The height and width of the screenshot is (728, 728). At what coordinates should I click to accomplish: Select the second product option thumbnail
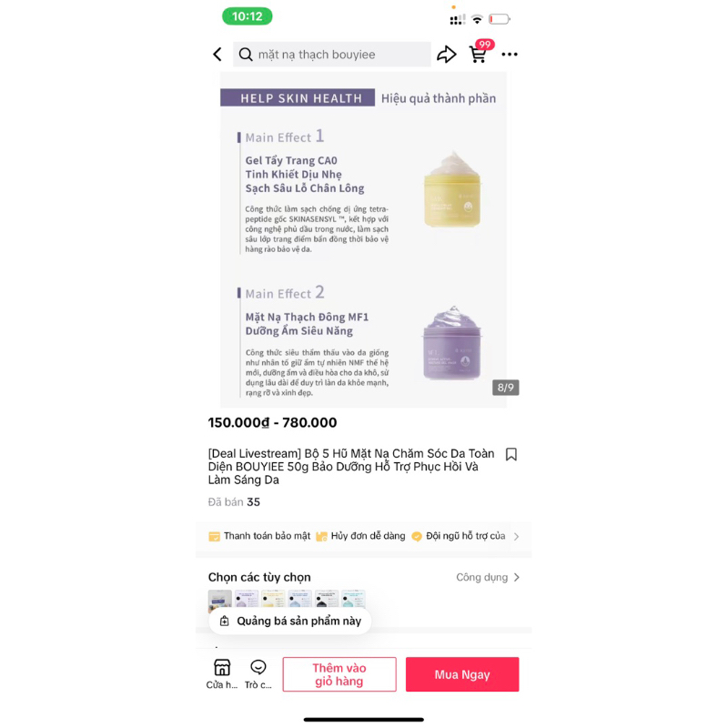coord(247,600)
